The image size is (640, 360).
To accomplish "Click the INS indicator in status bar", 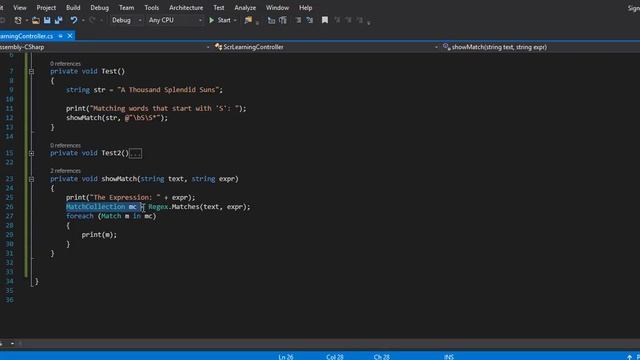I will point(449,357).
